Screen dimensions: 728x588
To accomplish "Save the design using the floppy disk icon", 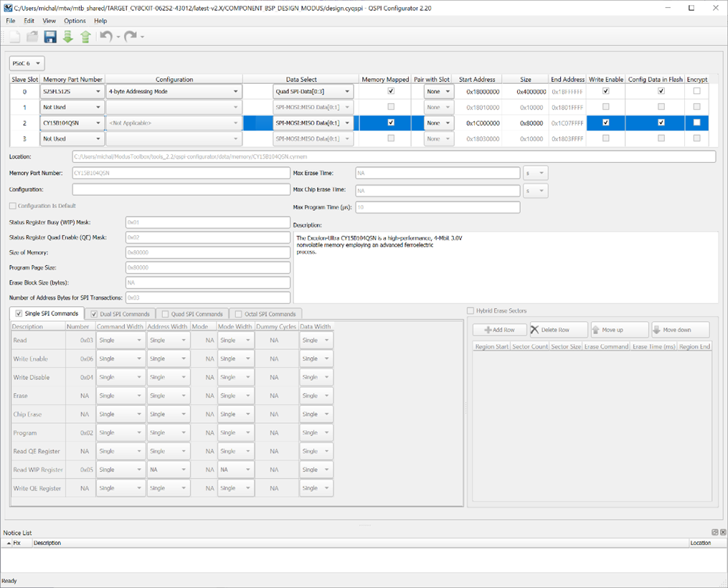I will pyautogui.click(x=50, y=37).
